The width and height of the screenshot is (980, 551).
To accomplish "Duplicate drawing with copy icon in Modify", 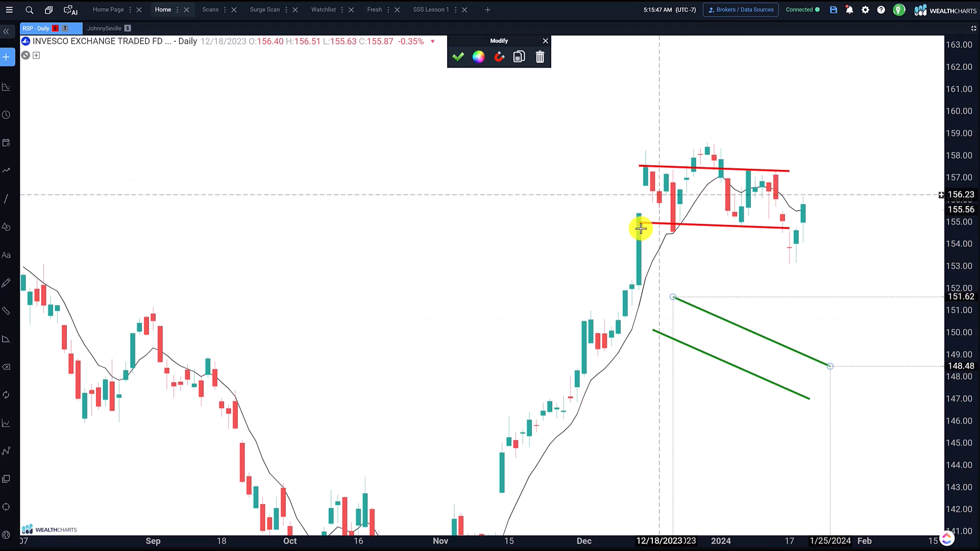I will click(x=519, y=57).
